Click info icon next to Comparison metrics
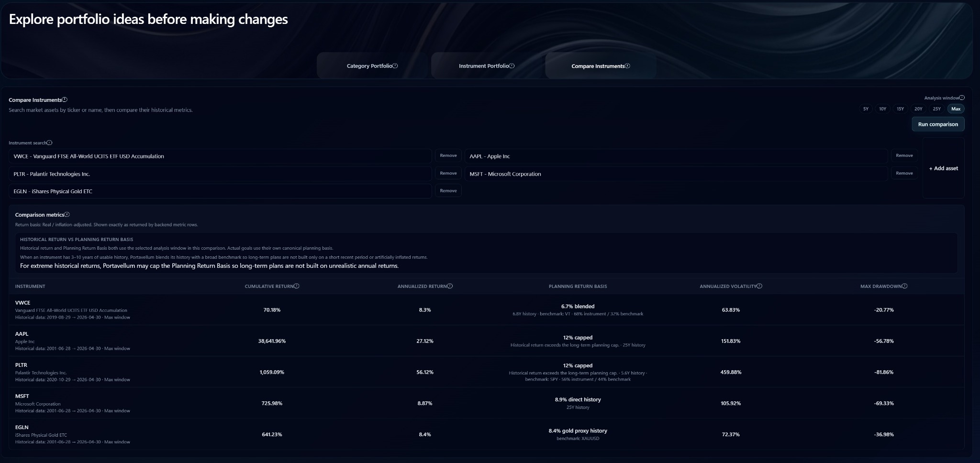Viewport: 980px width, 463px height. 67,215
